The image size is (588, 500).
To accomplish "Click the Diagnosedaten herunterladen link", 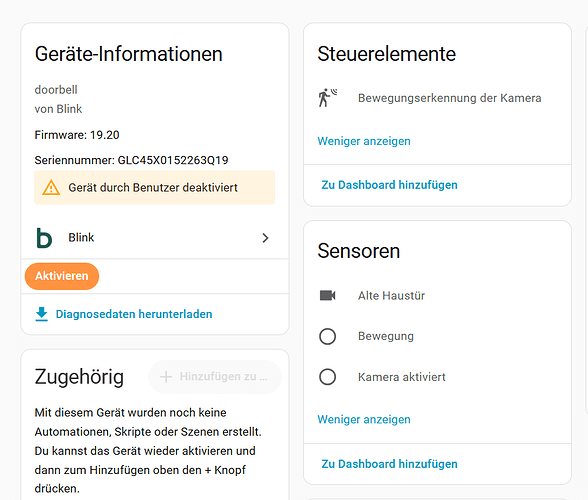I will pos(134,314).
